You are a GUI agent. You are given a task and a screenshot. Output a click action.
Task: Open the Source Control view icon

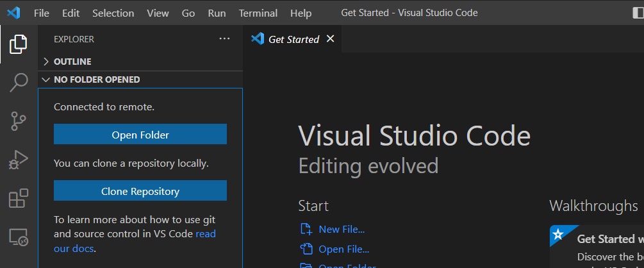pos(19,121)
